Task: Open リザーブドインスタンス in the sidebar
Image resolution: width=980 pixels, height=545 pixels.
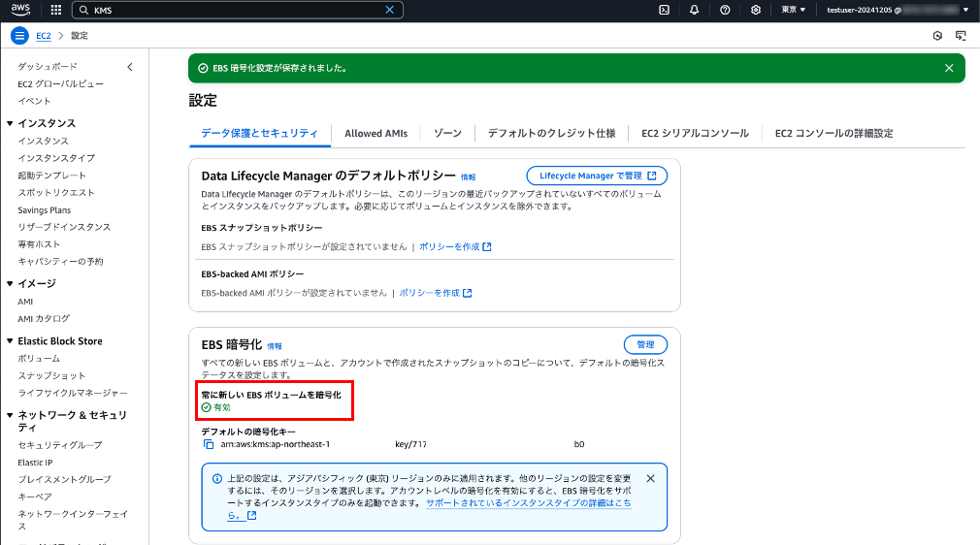Action: coord(64,227)
